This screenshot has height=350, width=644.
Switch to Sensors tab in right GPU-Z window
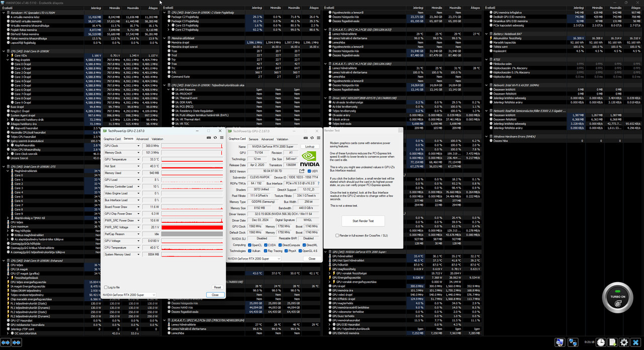click(x=253, y=139)
